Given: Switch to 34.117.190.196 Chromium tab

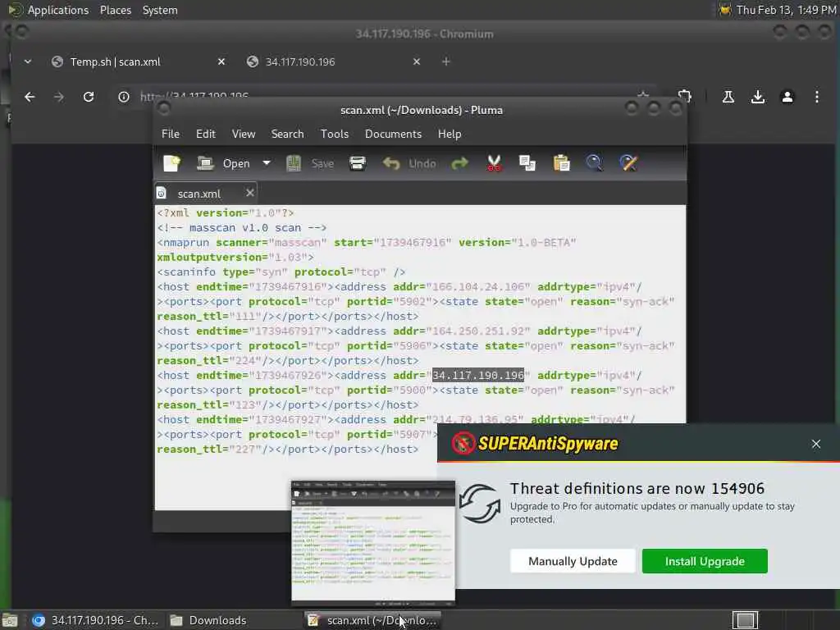Looking at the screenshot, I should [x=300, y=62].
